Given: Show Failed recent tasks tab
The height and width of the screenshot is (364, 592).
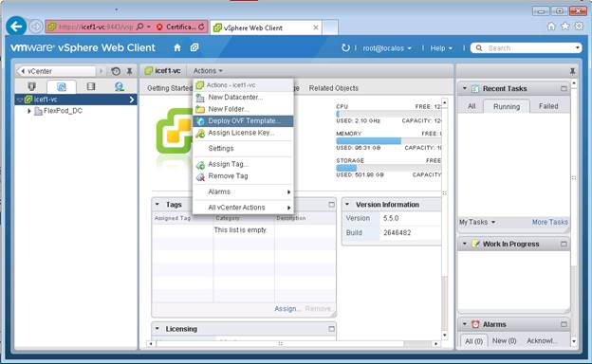Looking at the screenshot, I should pyautogui.click(x=548, y=106).
